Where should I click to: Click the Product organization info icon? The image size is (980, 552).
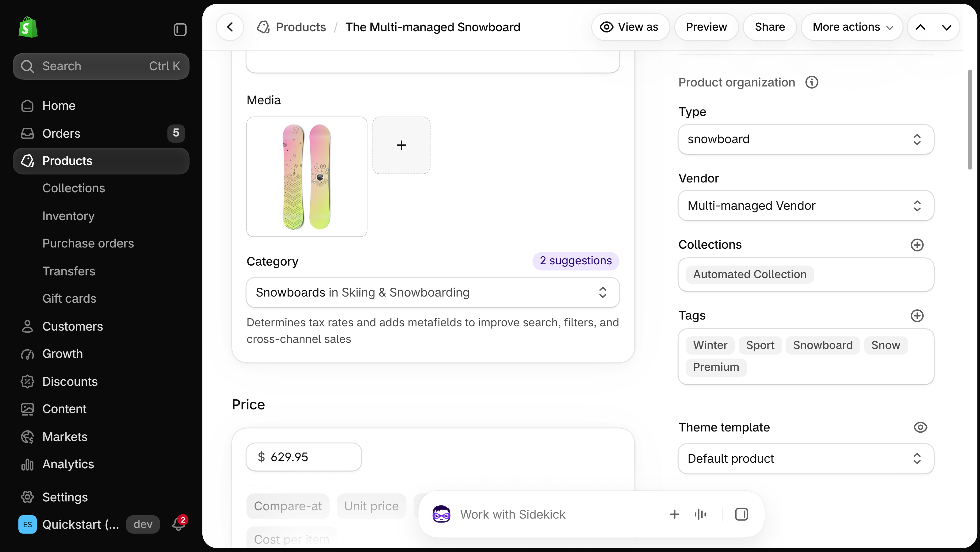click(x=811, y=82)
